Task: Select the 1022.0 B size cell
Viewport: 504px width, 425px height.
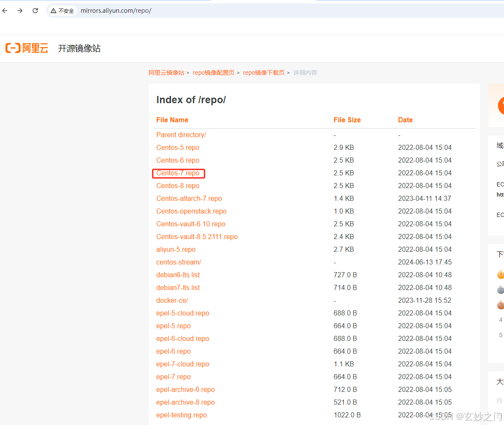Action: tap(347, 415)
